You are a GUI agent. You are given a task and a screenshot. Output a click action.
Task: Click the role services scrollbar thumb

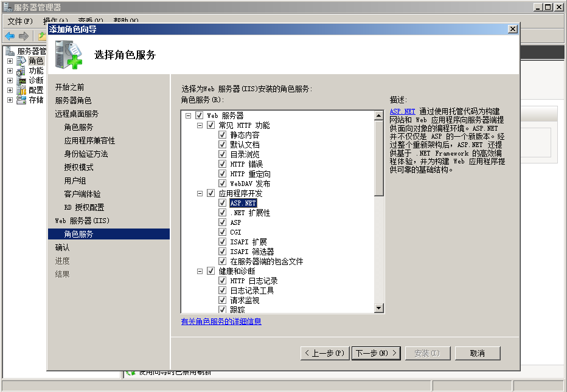click(x=378, y=158)
